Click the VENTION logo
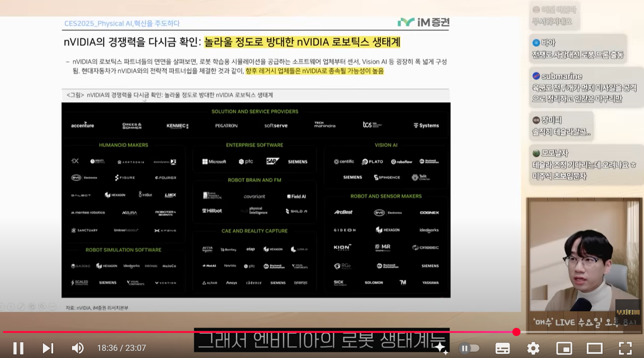 (x=166, y=282)
